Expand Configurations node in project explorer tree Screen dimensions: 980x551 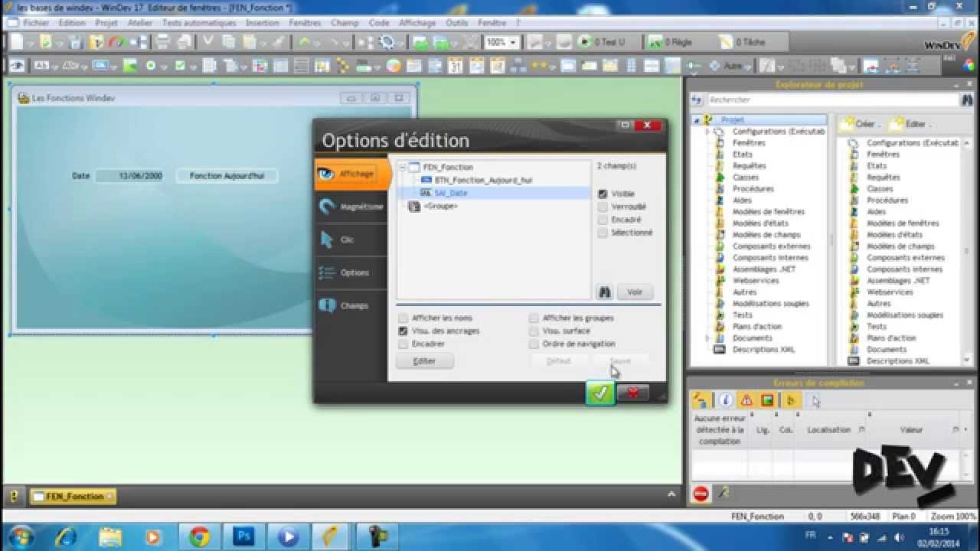[707, 132]
